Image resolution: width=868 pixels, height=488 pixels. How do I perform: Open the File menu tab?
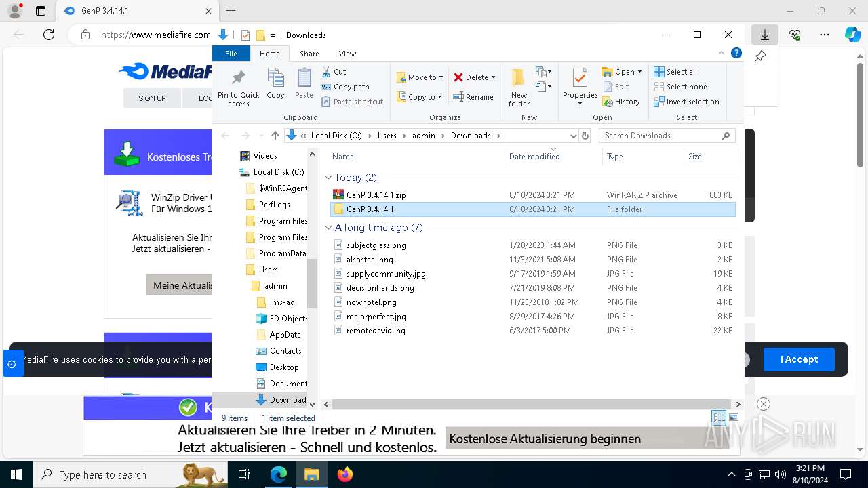(x=231, y=54)
